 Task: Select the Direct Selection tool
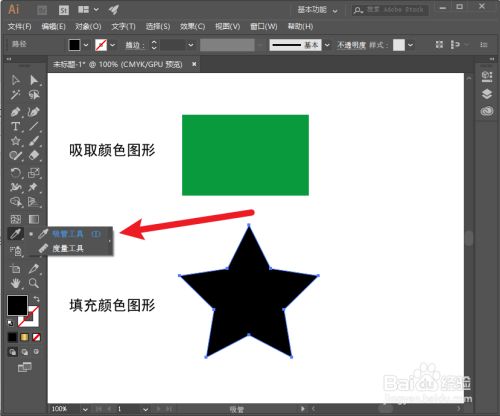click(34, 80)
